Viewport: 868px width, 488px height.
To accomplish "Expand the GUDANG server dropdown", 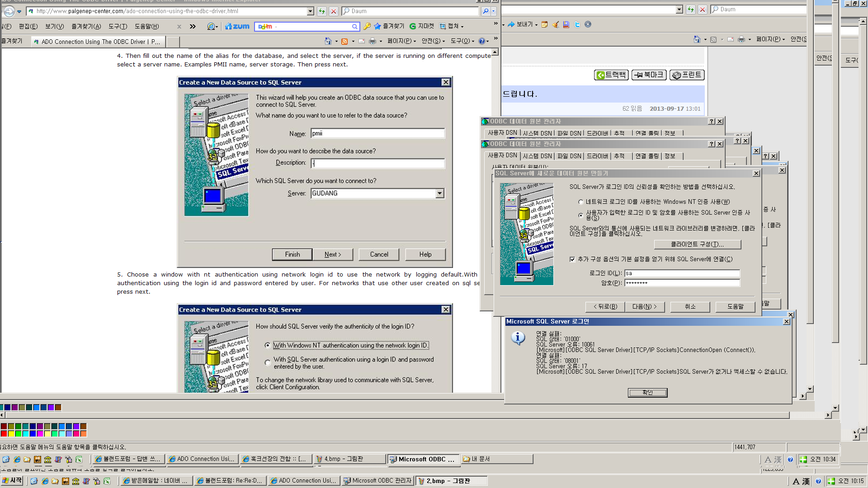I will 439,193.
